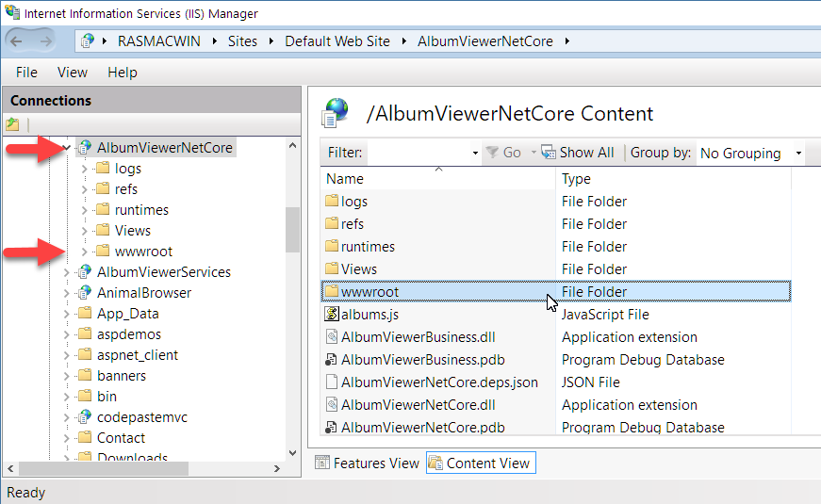This screenshot has height=504, width=821.
Task: Click Sites in the breadcrumb
Action: (x=242, y=41)
